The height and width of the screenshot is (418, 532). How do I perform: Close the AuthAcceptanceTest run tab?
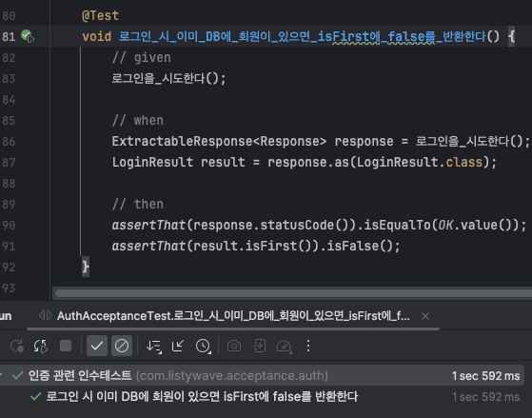pyautogui.click(x=425, y=316)
